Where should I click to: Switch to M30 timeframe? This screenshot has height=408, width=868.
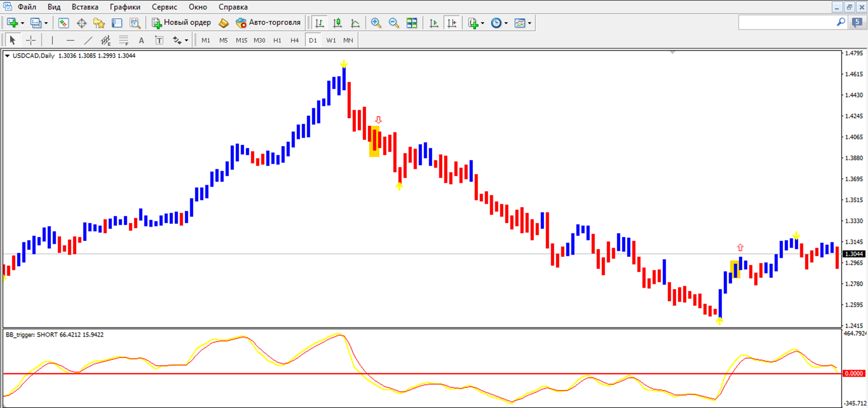[259, 41]
